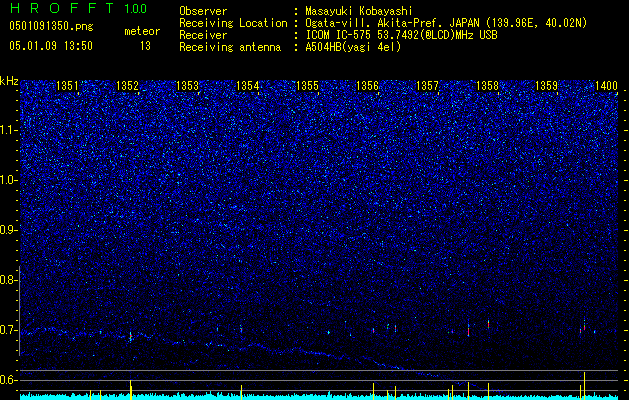The height and width of the screenshot is (400, 629).
Task: Click the 'Observer' field label
Action: tap(203, 11)
